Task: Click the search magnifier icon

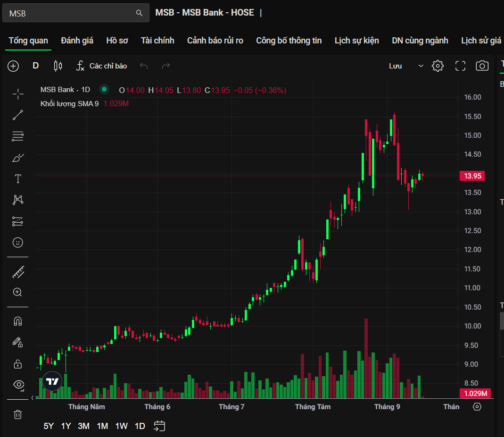Action: 139,13
